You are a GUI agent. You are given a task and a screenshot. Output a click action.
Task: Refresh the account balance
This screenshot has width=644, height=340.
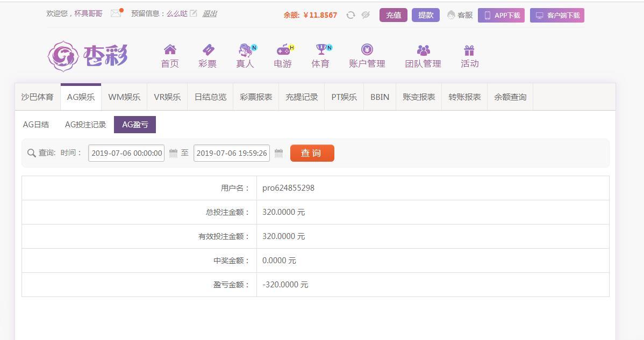350,15
